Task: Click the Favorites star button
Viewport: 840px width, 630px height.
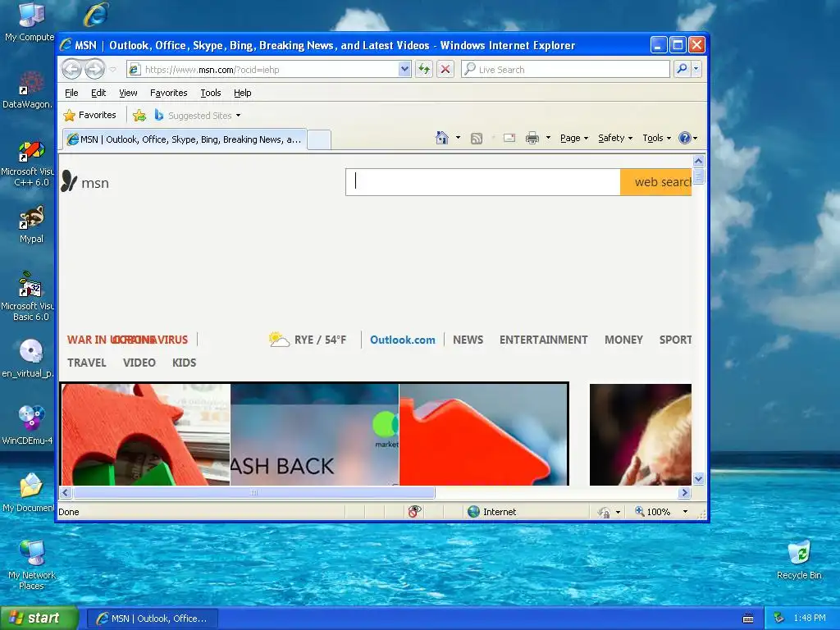Action: pyautogui.click(x=89, y=115)
